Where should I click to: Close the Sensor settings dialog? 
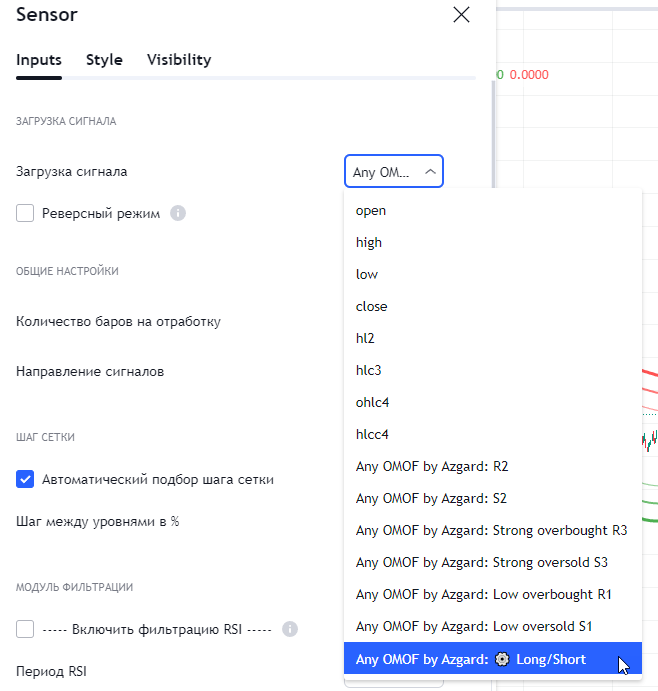(461, 15)
